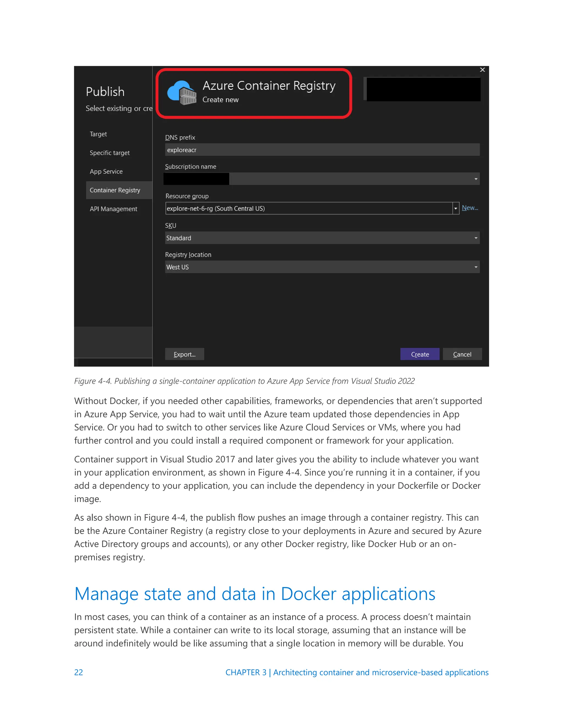Viewport: 563px width, 728px height.
Task: Click the DNS prefix label
Action: pyautogui.click(x=180, y=137)
